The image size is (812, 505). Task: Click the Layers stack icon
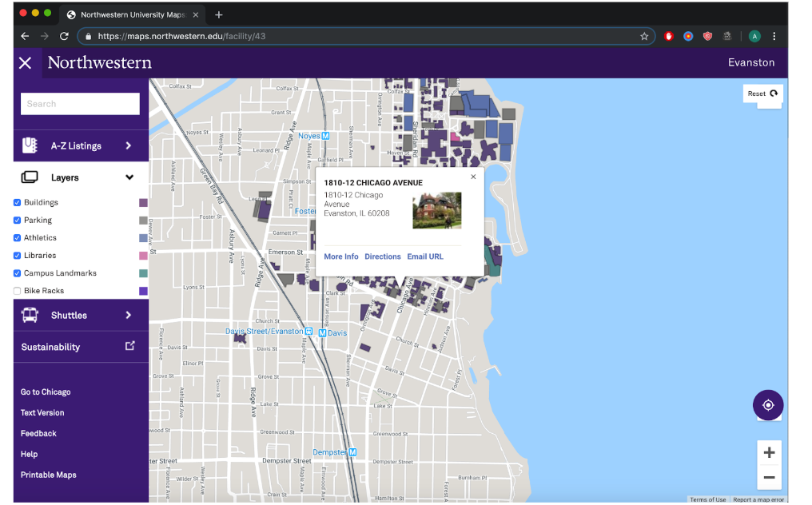(30, 177)
